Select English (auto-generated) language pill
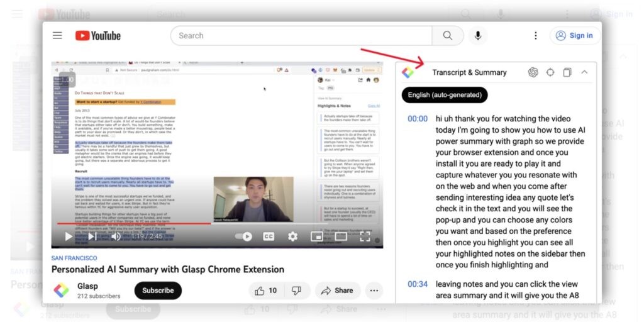Screen dimensions: 644x322 (445, 95)
